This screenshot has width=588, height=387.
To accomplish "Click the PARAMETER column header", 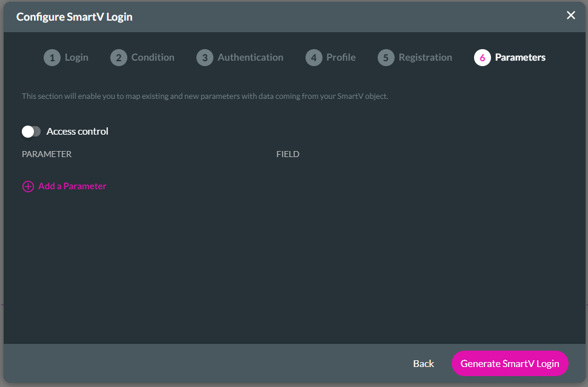I will tap(47, 154).
